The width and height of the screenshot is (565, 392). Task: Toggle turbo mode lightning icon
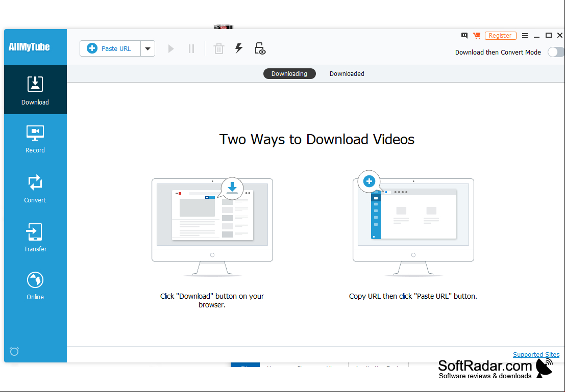[239, 48]
